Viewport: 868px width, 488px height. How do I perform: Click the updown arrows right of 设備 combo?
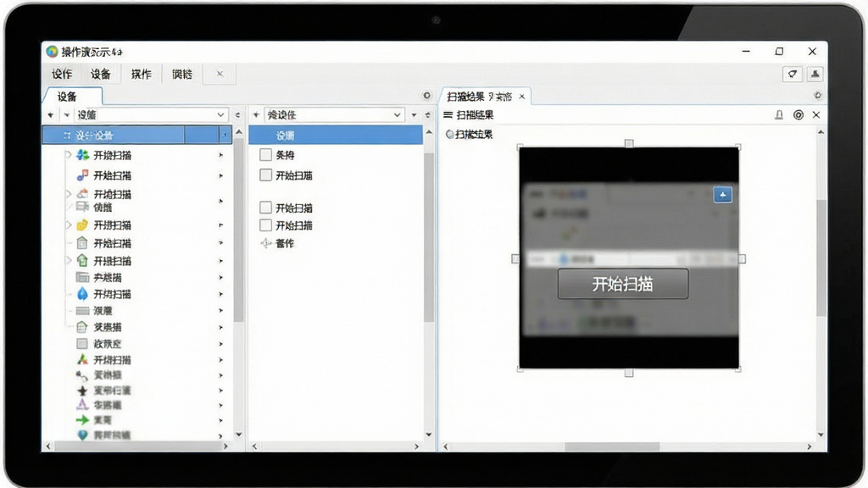point(237,115)
